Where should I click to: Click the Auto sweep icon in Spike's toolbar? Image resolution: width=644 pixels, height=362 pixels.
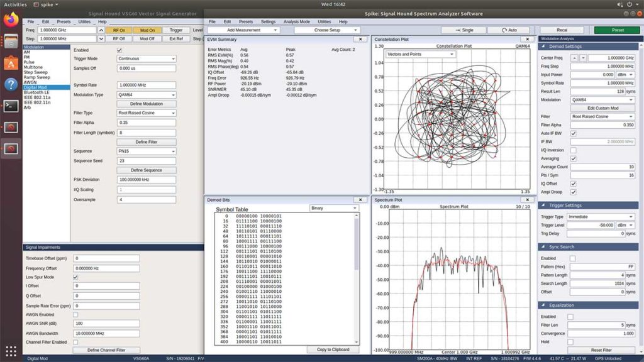pyautogui.click(x=504, y=30)
